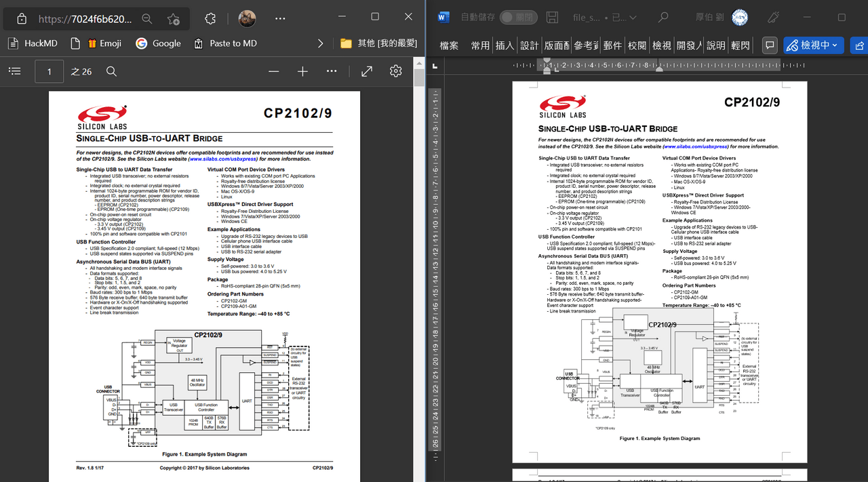The width and height of the screenshot is (868, 482).
Task: Open the Paste to MD bookmark
Action: pyautogui.click(x=225, y=43)
